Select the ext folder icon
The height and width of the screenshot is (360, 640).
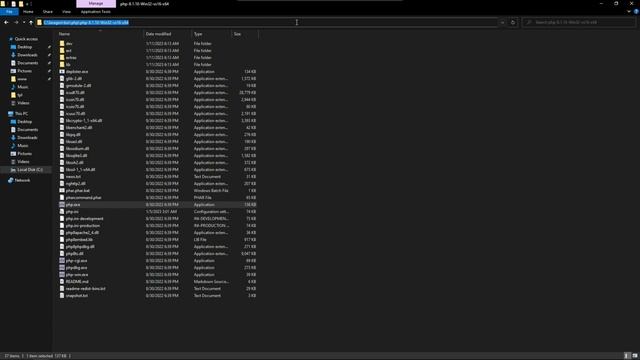pyautogui.click(x=62, y=51)
